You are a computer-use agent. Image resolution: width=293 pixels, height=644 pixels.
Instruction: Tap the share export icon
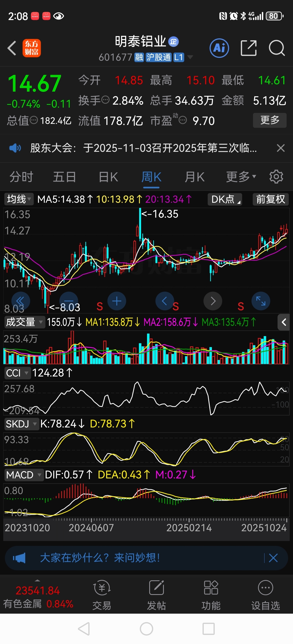point(249,48)
